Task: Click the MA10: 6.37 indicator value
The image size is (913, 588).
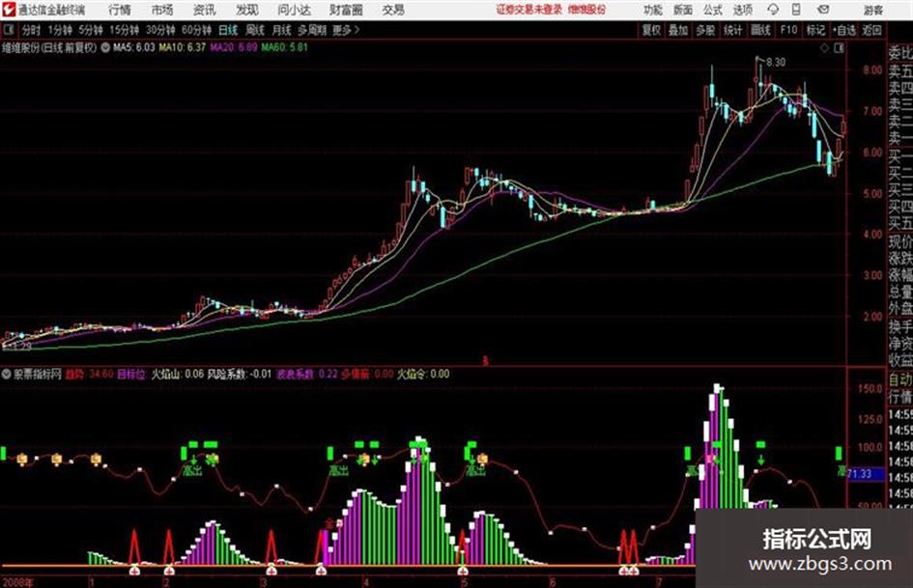Action: (x=183, y=47)
